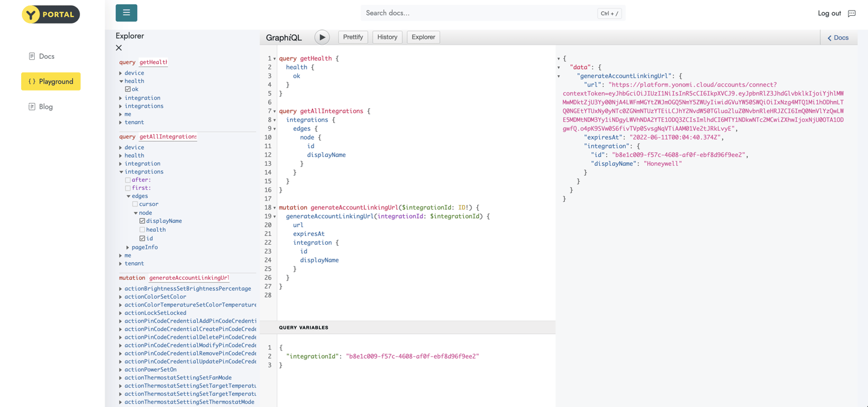
Task: Open the History panel
Action: pos(387,37)
